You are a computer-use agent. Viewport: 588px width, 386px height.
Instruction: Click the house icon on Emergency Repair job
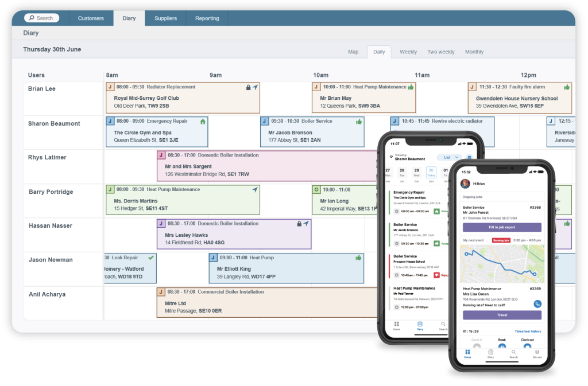click(203, 122)
